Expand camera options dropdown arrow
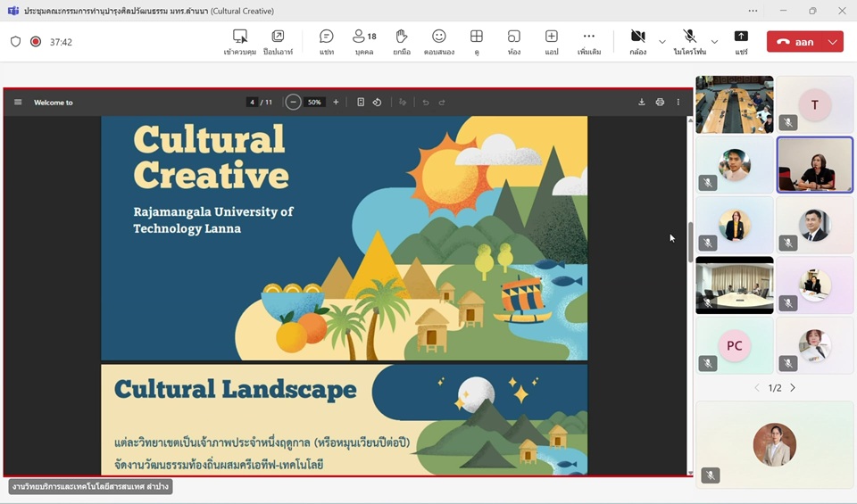 click(x=661, y=42)
